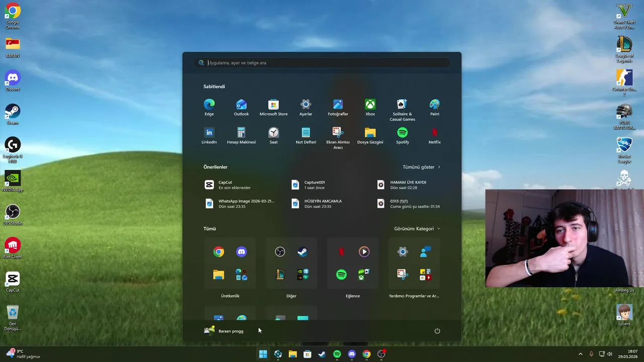644x362 pixels.
Task: Open Chrome in the Üretkenlik folder
Action: point(218,252)
